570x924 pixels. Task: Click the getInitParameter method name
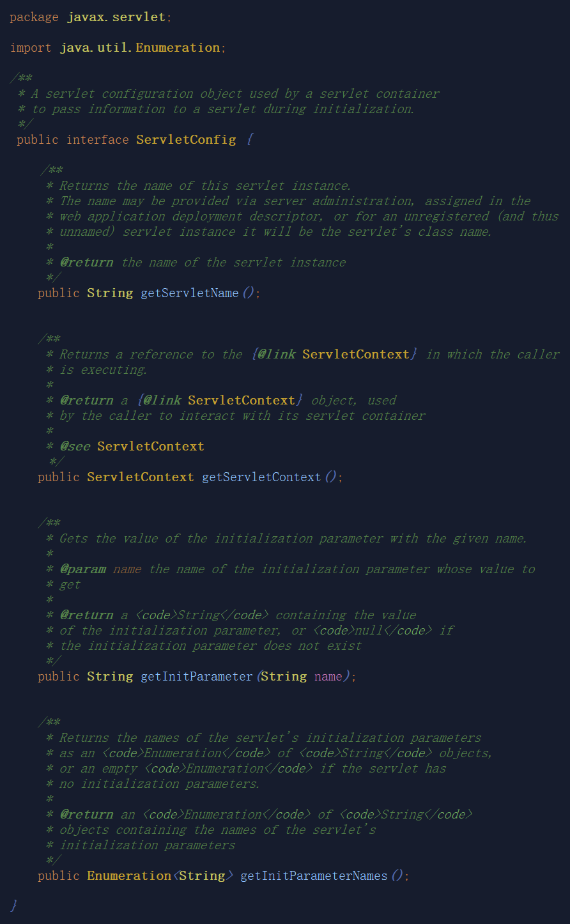[197, 676]
